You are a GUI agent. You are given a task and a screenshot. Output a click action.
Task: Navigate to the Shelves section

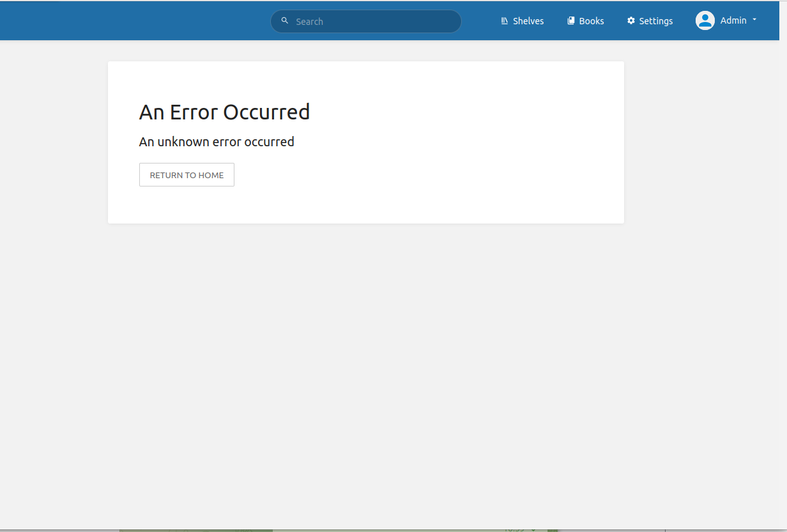click(528, 20)
